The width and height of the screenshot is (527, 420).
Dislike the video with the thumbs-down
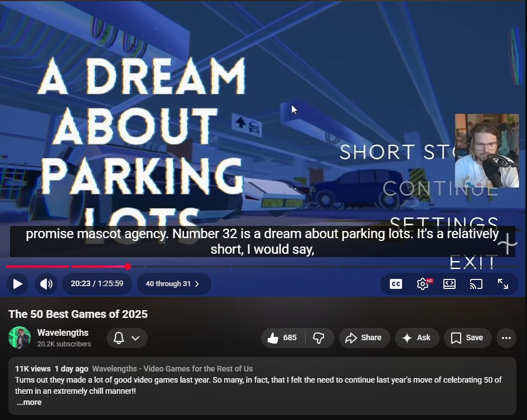click(319, 337)
